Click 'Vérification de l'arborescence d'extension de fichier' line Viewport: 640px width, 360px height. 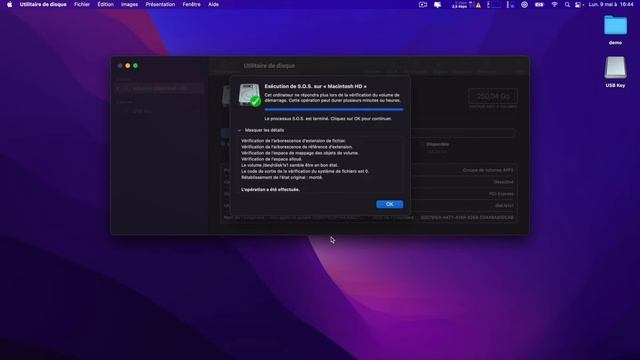point(293,141)
